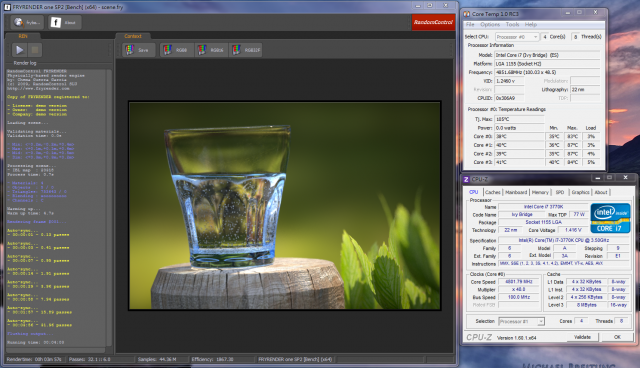Viewport: 640px width, 368px height.
Task: Open the fryrender website globe button
Action: 27,22
